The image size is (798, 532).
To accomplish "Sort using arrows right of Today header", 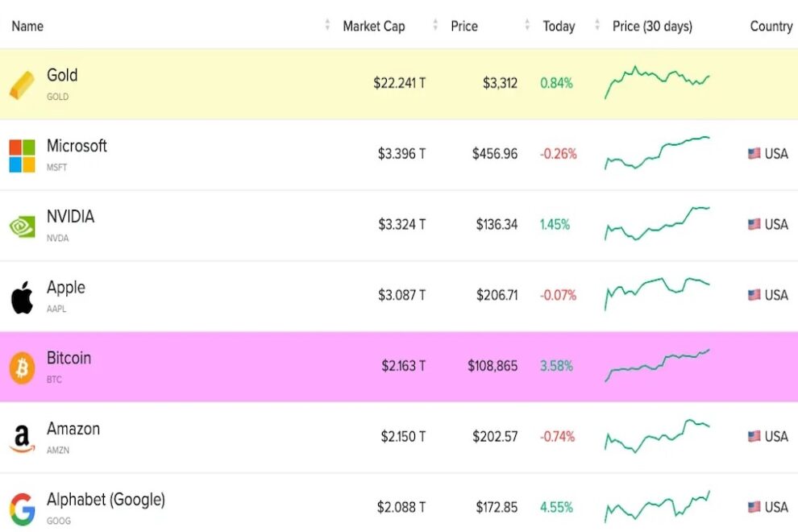I will 597,24.
